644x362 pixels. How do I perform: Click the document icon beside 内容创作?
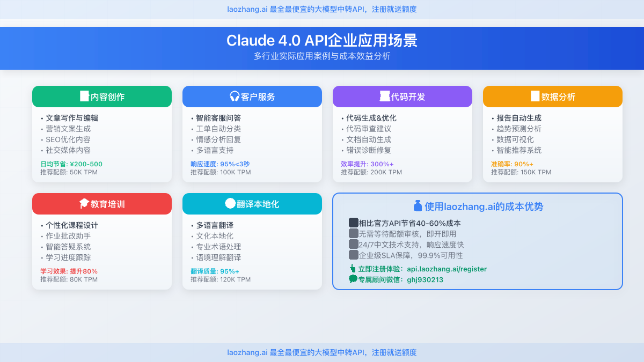(84, 97)
